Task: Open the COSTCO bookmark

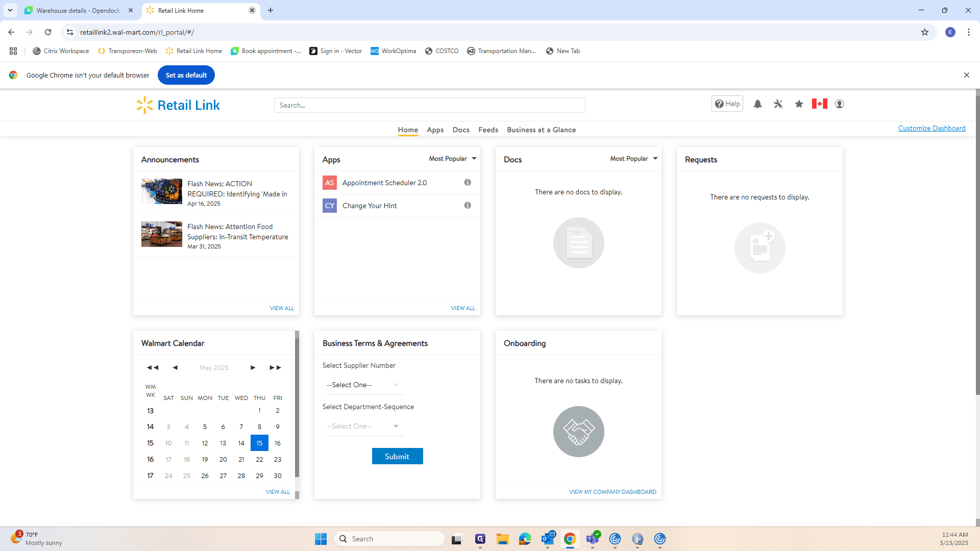Action: [442, 51]
